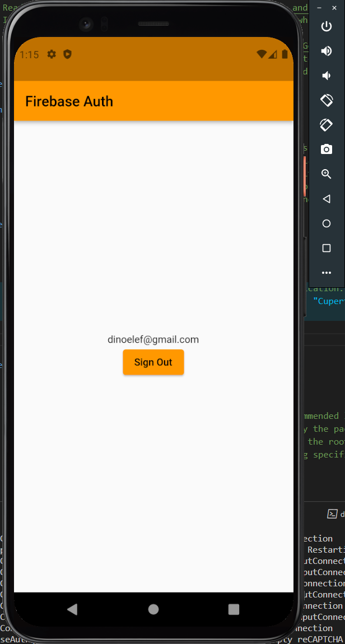345x644 pixels.
Task: Click the terminal icon in background editor panel
Action: pyautogui.click(x=332, y=514)
